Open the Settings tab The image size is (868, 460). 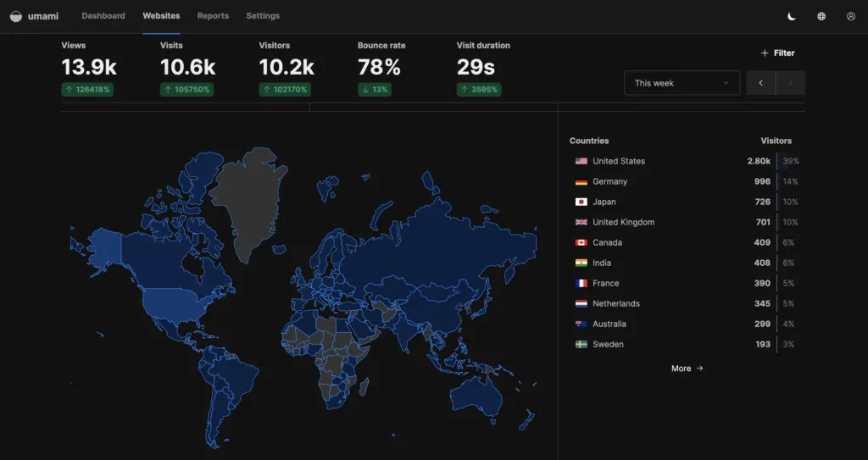[263, 16]
